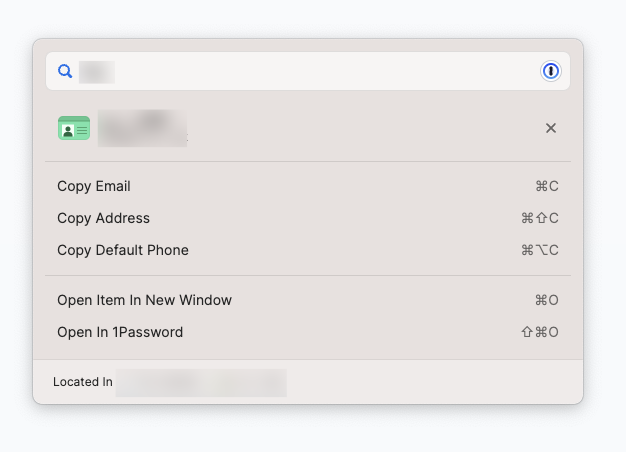Click the blurred search query text

pyautogui.click(x=97, y=71)
